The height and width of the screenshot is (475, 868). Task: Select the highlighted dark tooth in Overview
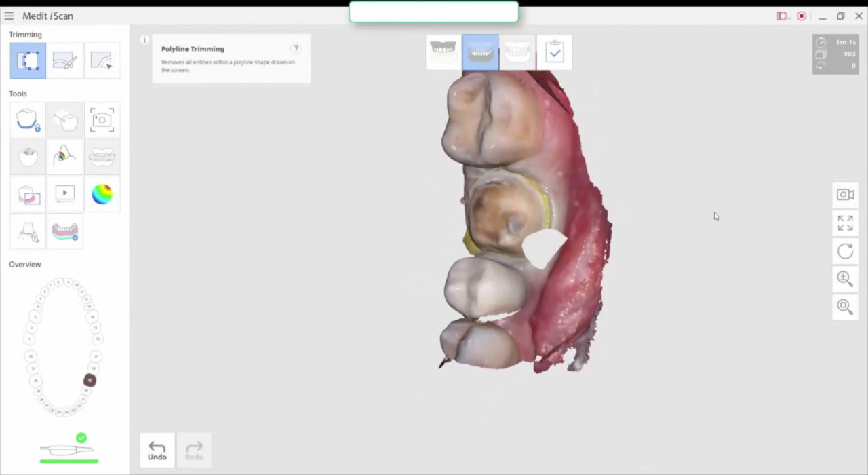90,380
